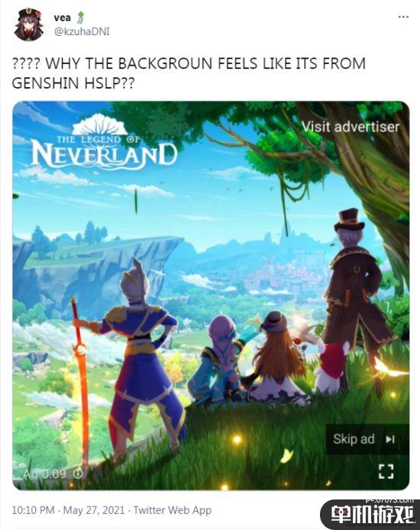Click the ad info circle icon
Viewport: 420px width, 530px height.
tap(78, 473)
